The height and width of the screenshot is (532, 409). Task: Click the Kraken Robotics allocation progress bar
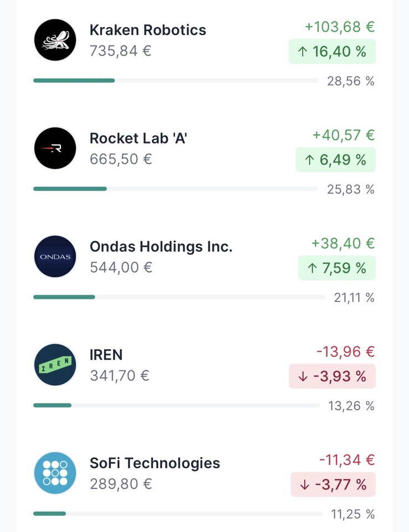tap(176, 80)
